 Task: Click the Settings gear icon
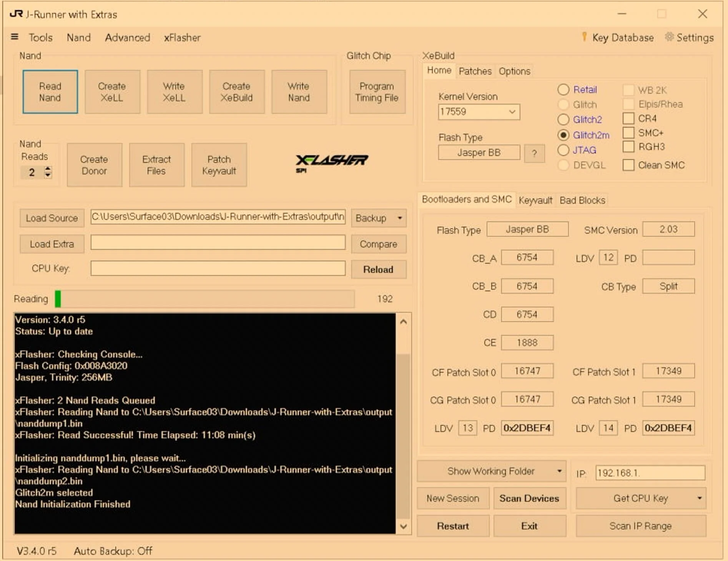[669, 37]
